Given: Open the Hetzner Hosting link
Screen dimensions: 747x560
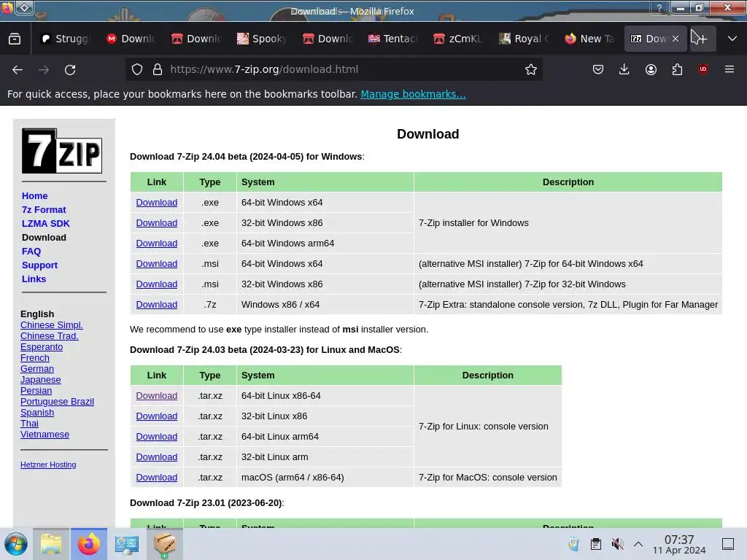Looking at the screenshot, I should click(x=48, y=464).
